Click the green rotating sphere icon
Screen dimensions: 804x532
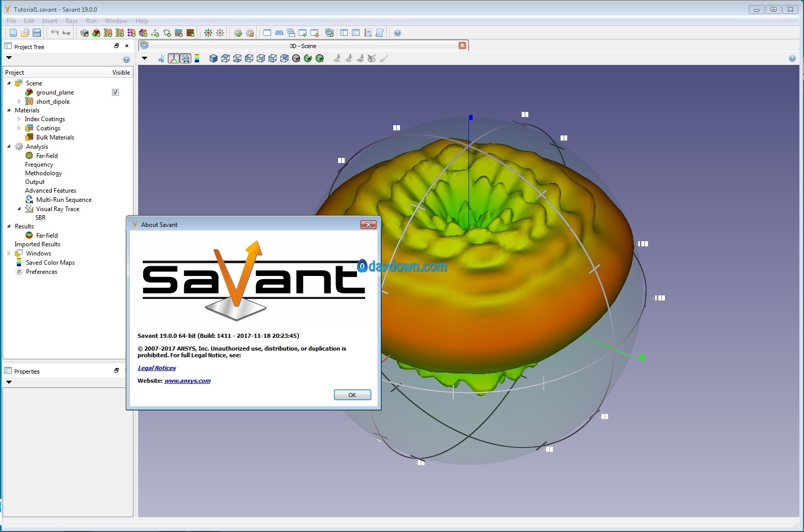coord(308,58)
